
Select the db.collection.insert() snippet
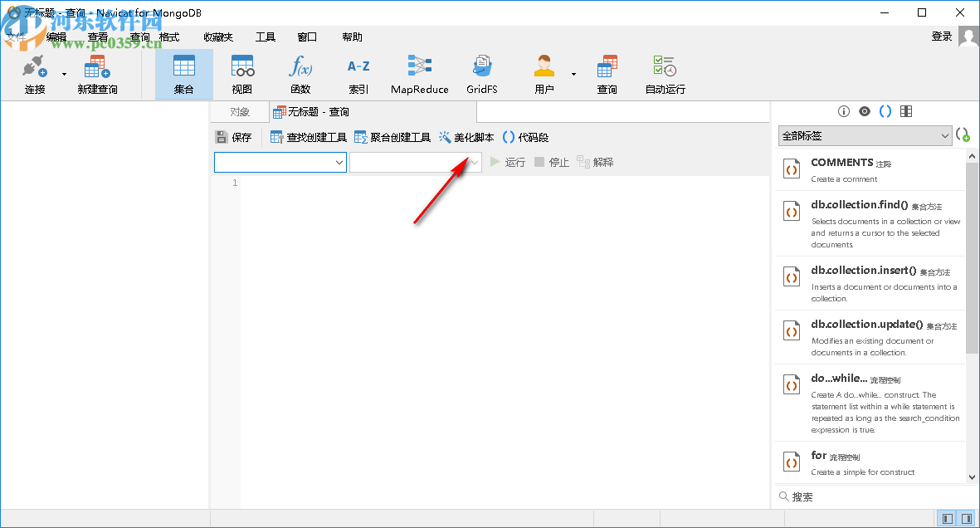click(x=870, y=283)
